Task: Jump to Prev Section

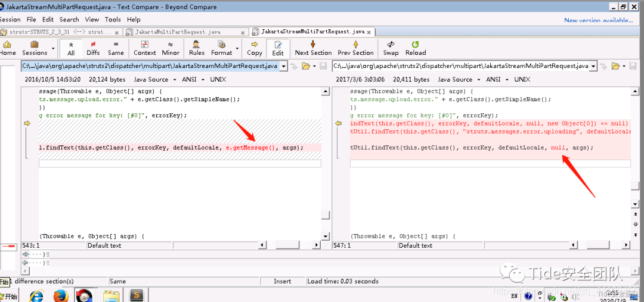Action: 355,48
